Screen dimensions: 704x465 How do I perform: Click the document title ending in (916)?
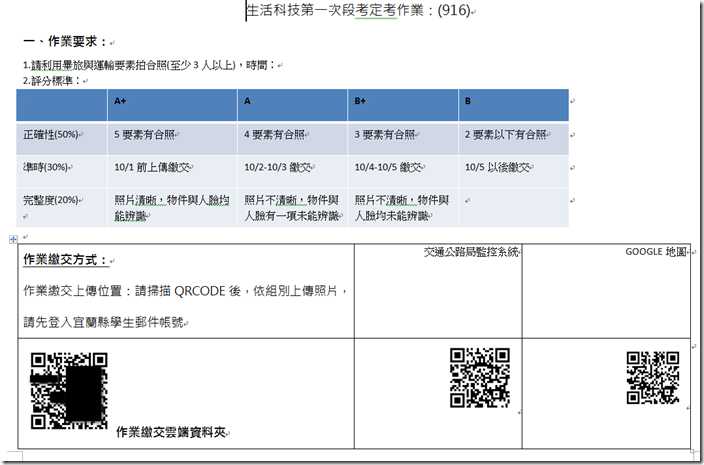pyautogui.click(x=359, y=10)
